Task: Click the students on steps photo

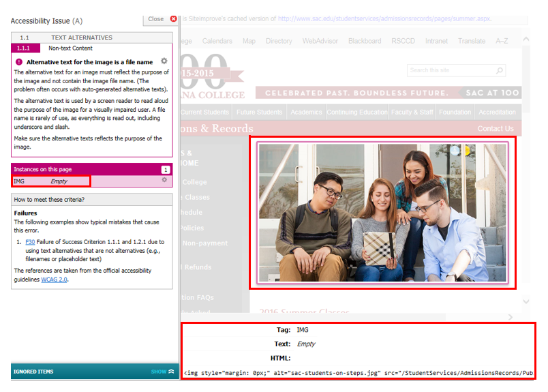Action: pos(382,212)
